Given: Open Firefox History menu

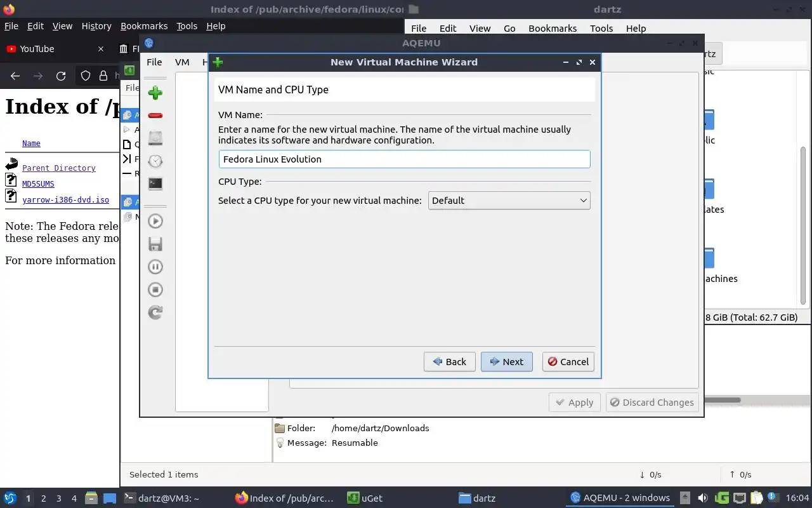Looking at the screenshot, I should 96,26.
